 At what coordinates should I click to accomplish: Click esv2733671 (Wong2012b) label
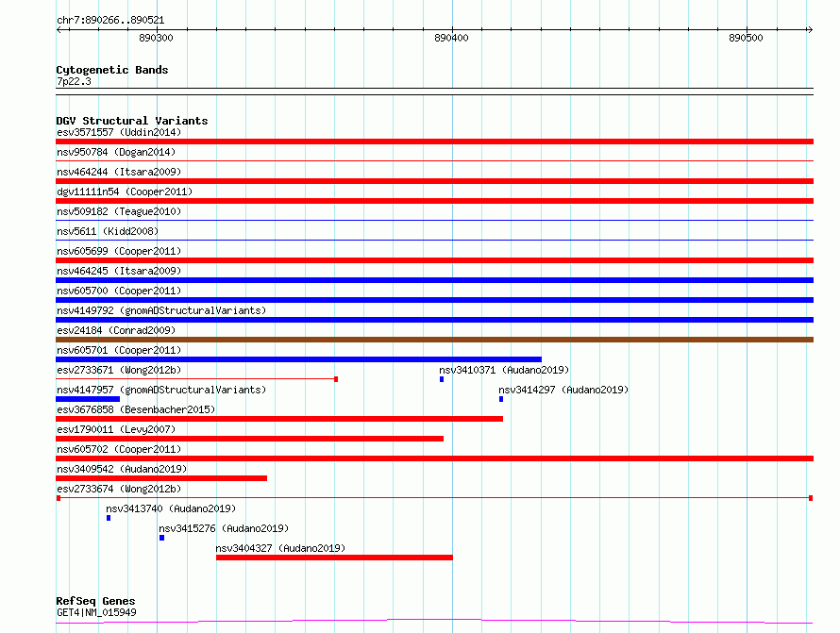click(x=119, y=370)
